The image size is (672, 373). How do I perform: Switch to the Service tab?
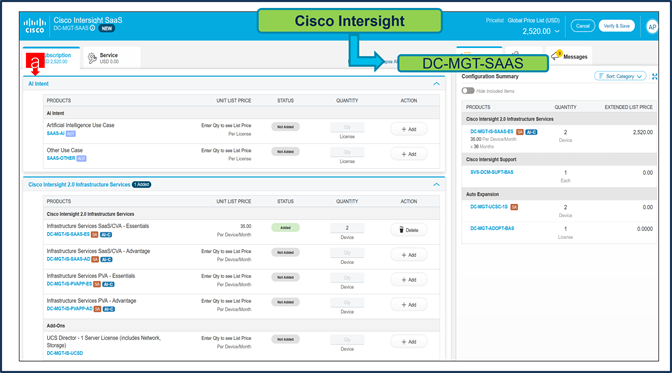pos(111,58)
